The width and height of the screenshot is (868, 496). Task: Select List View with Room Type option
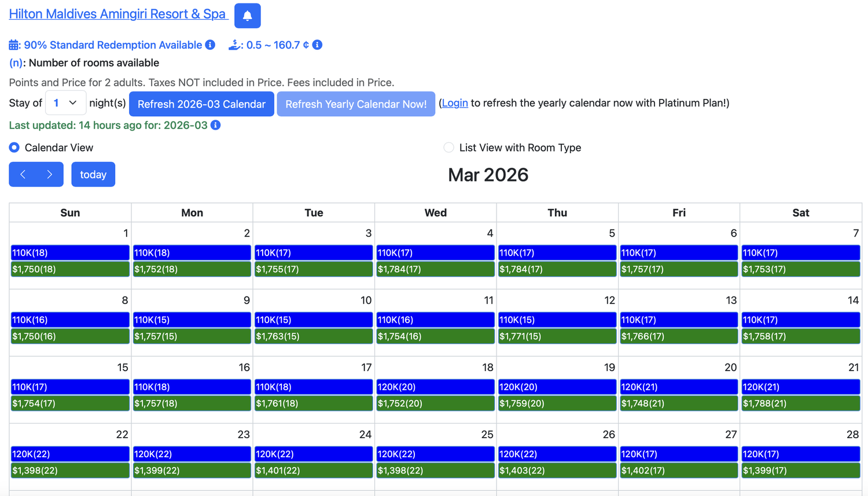coord(448,148)
